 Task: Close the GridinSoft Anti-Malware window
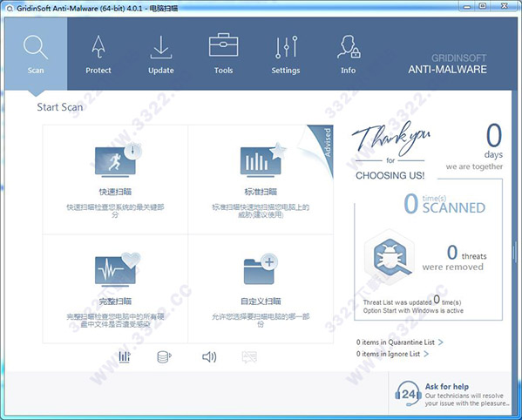505,6
